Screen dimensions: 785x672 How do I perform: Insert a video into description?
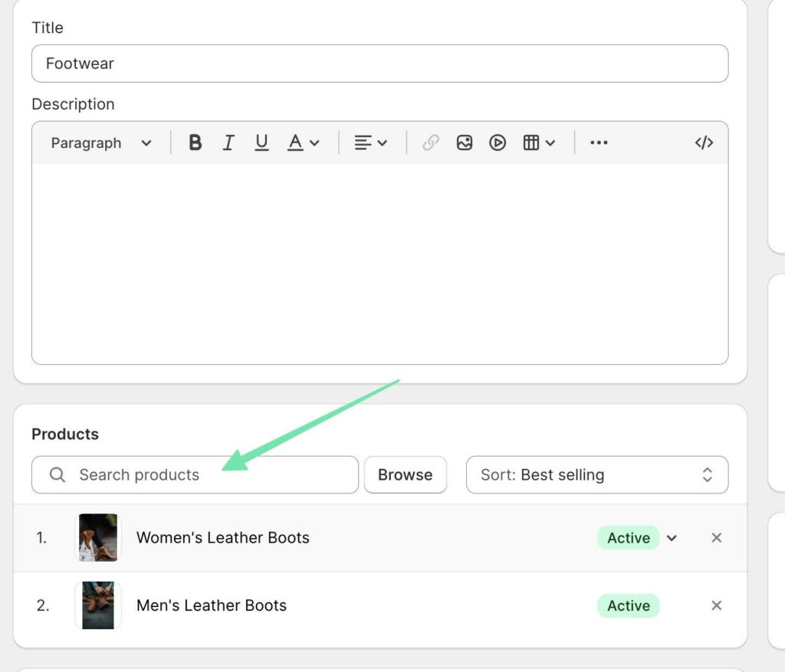coord(498,143)
